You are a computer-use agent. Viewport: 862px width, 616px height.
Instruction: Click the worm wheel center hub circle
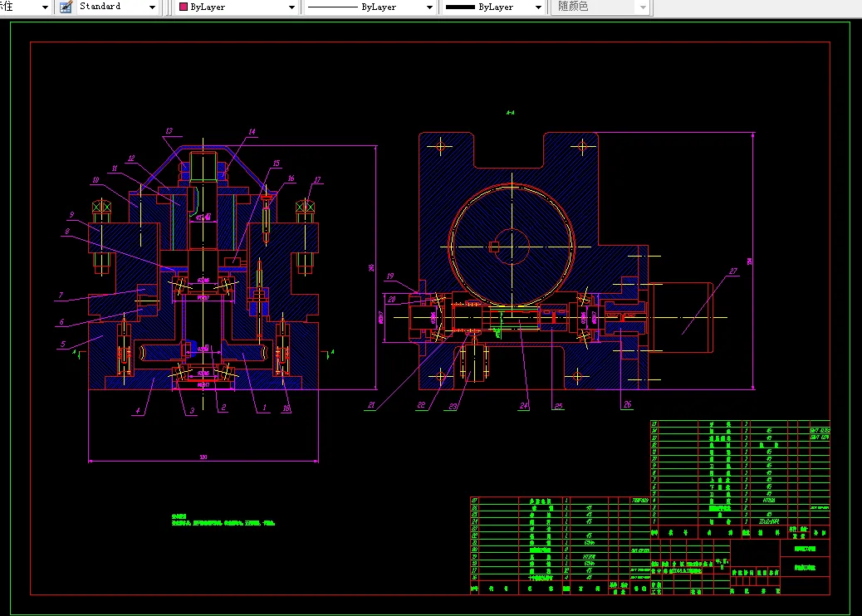click(x=512, y=247)
